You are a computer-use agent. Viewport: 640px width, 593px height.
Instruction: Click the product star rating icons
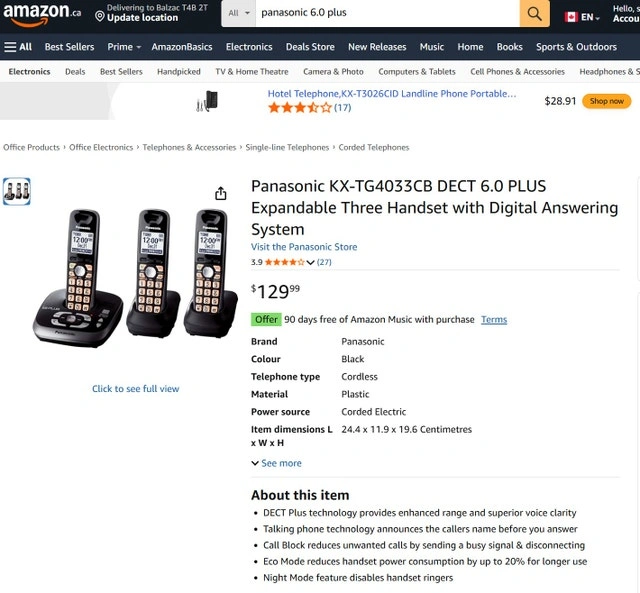pos(284,262)
